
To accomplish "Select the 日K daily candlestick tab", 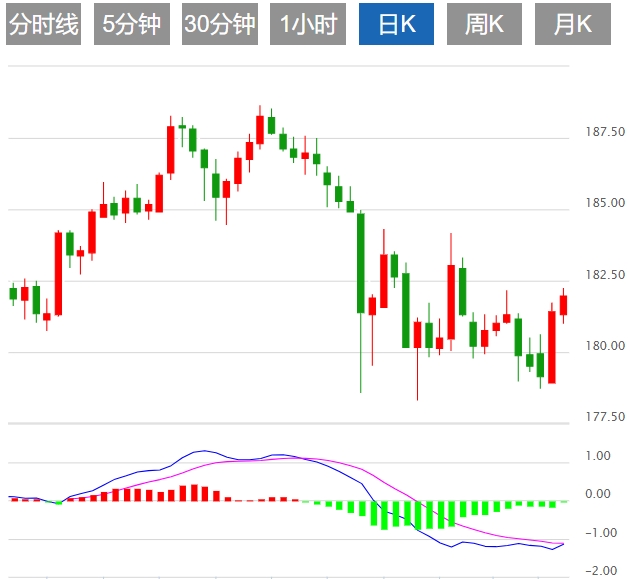I will (x=396, y=24).
